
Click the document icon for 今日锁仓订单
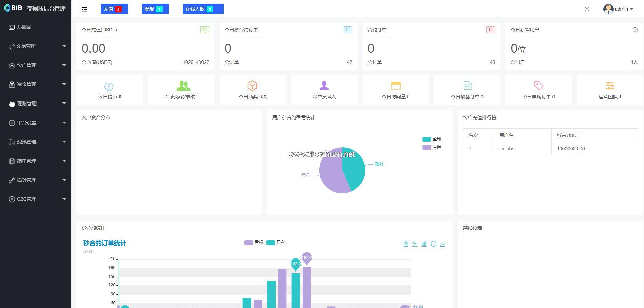pyautogui.click(x=468, y=85)
